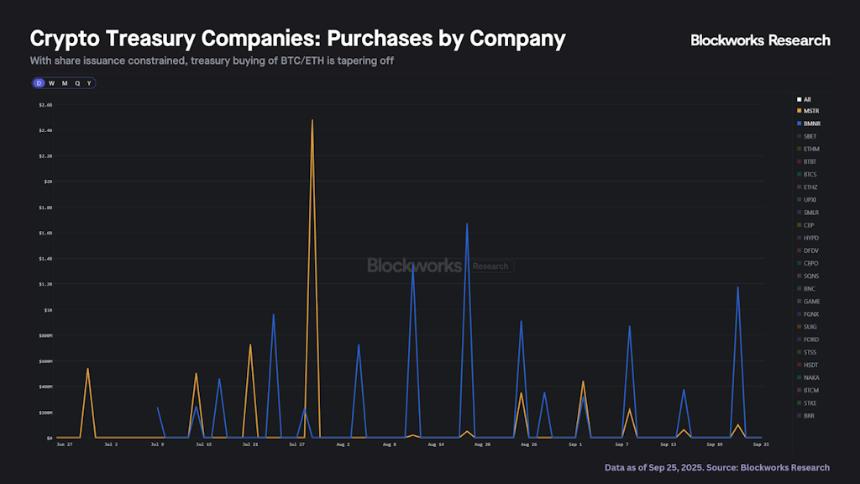Toggle the GAME legend entry
The width and height of the screenshot is (860, 484).
coord(810,301)
